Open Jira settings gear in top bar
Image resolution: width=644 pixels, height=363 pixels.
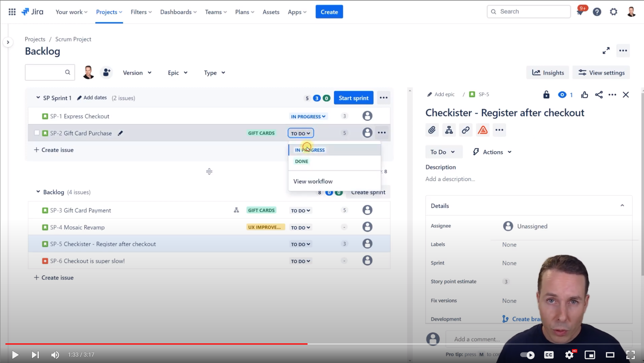click(x=613, y=12)
